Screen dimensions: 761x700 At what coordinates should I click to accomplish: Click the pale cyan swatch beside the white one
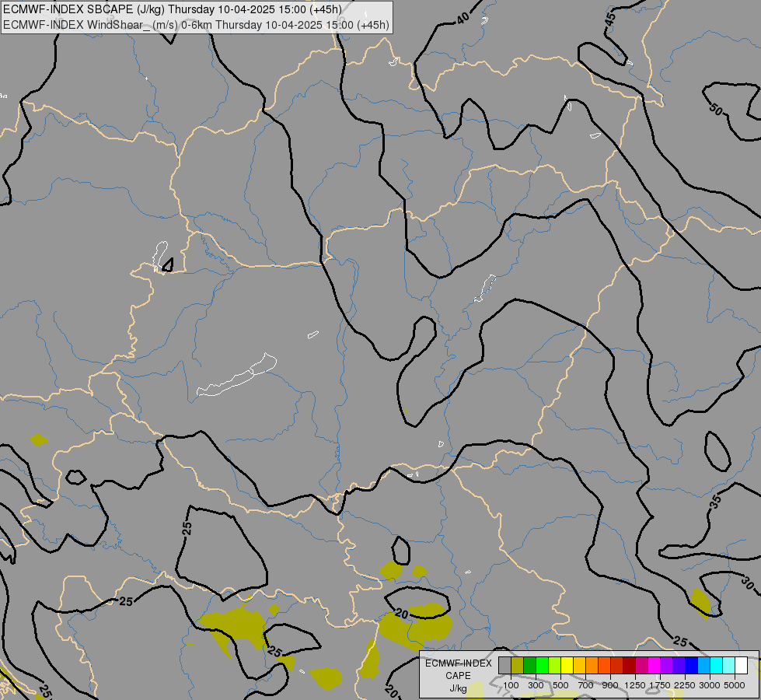(728, 665)
